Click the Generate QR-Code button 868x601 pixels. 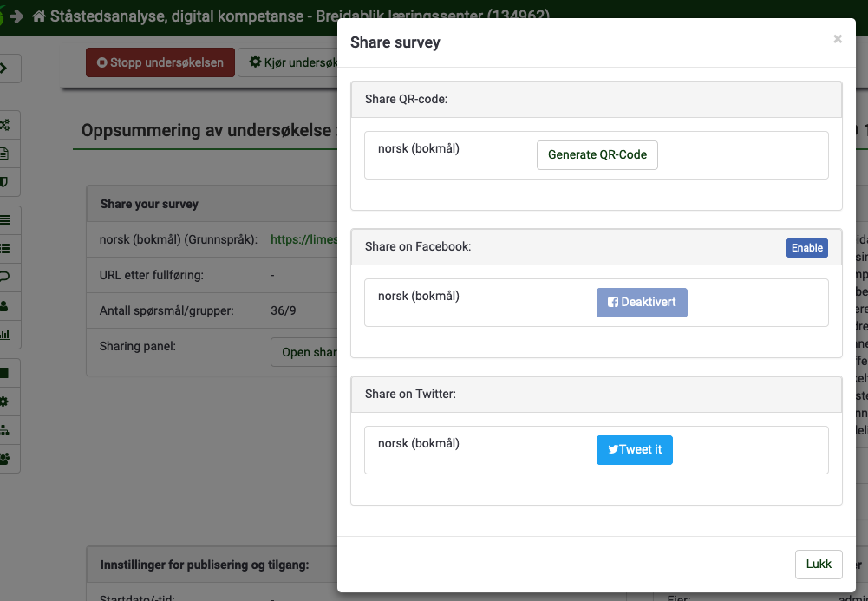click(x=597, y=155)
